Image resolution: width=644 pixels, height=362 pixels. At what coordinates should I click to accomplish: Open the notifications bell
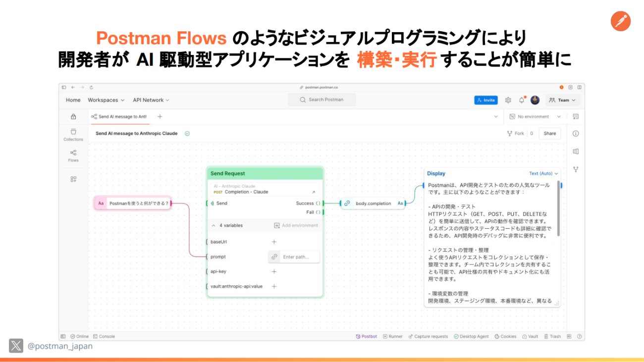click(522, 100)
